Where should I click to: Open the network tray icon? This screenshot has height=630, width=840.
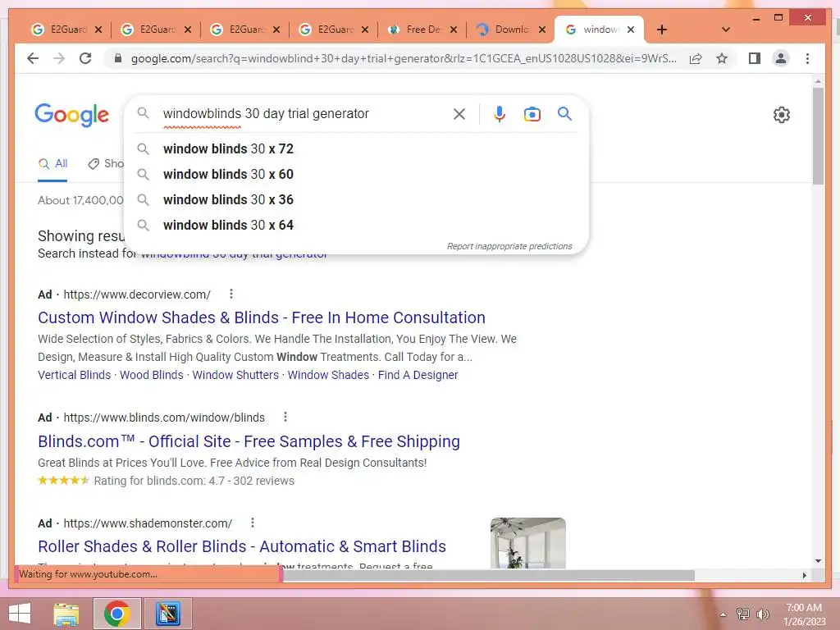click(x=742, y=614)
